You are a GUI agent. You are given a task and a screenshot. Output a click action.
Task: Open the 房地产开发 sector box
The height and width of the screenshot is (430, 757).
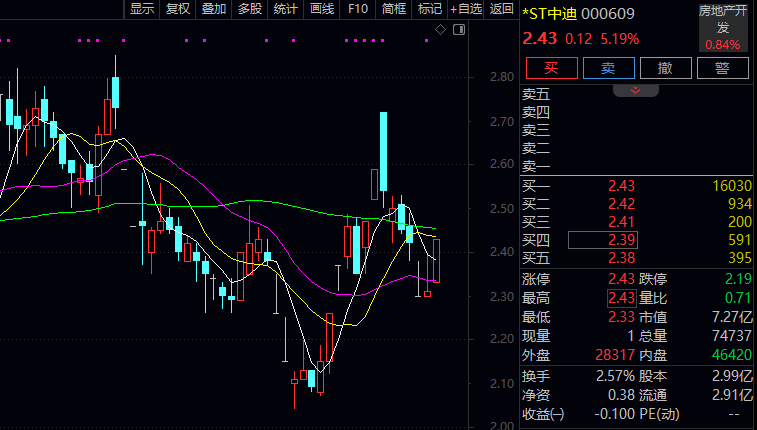coord(723,28)
